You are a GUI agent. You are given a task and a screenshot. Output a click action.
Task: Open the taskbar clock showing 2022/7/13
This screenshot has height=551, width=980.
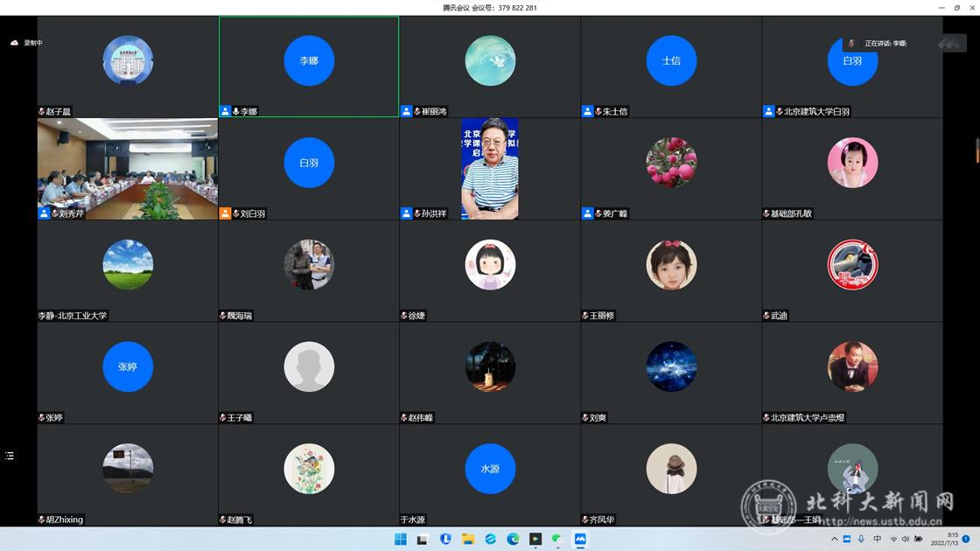pyautogui.click(x=944, y=539)
